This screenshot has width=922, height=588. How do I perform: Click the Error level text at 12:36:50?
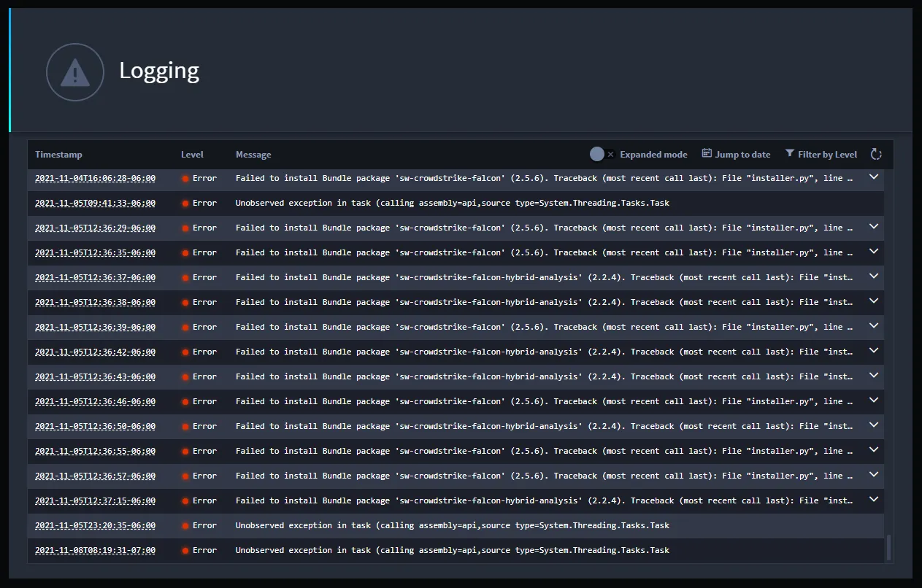[204, 426]
